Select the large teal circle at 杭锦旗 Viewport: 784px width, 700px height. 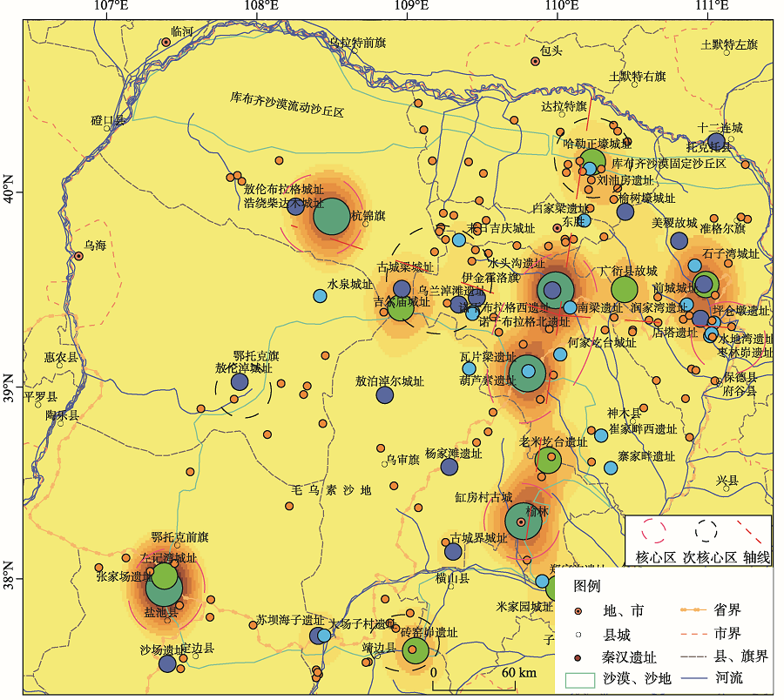coord(331,216)
